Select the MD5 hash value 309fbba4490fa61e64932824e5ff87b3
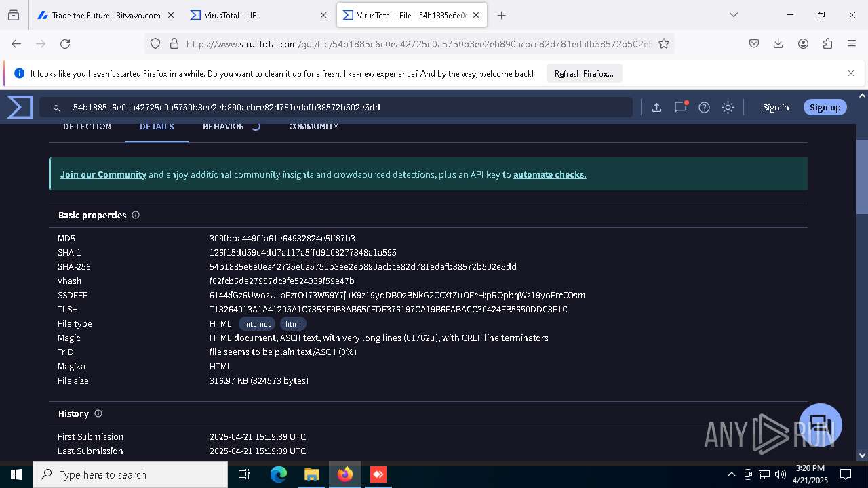Image resolution: width=868 pixels, height=488 pixels. pyautogui.click(x=282, y=239)
